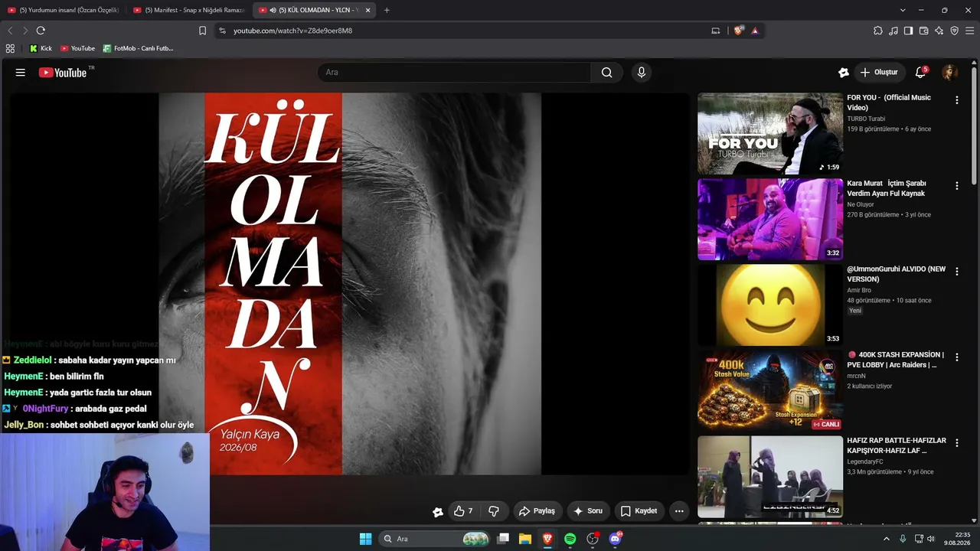Click the Premium star icon left of Oluştur
The image size is (980, 551).
pos(844,73)
